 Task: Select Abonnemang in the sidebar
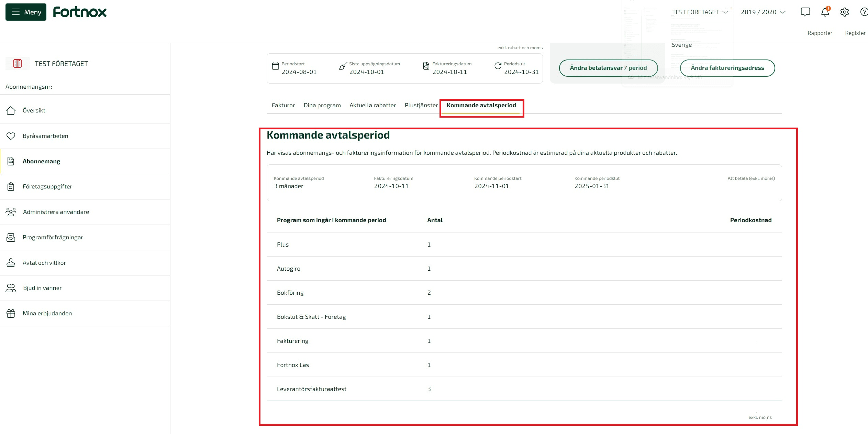[85, 161]
